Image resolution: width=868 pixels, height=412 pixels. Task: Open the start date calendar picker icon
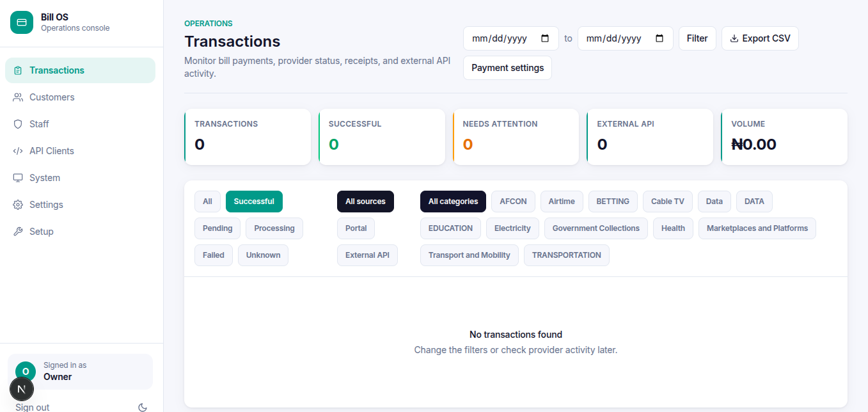click(x=545, y=38)
